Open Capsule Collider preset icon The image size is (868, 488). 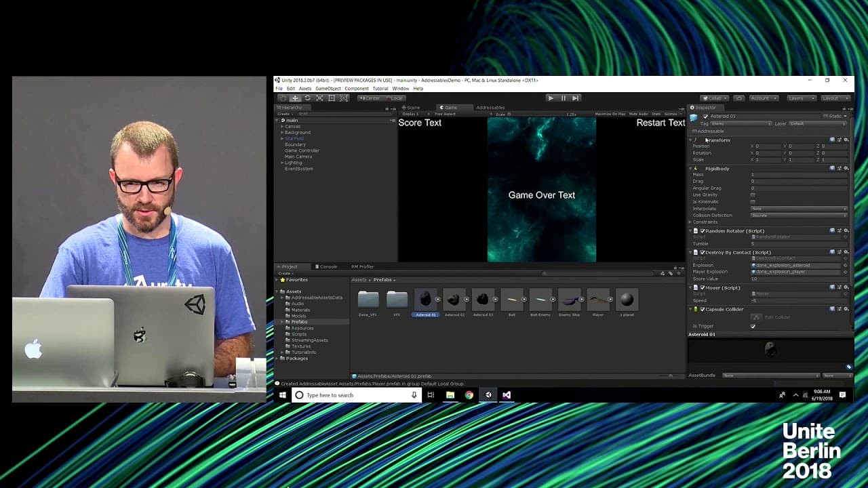839,309
